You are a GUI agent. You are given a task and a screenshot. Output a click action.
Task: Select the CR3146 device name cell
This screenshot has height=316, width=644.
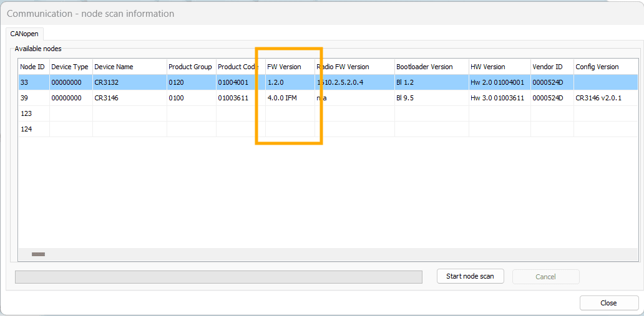point(128,98)
